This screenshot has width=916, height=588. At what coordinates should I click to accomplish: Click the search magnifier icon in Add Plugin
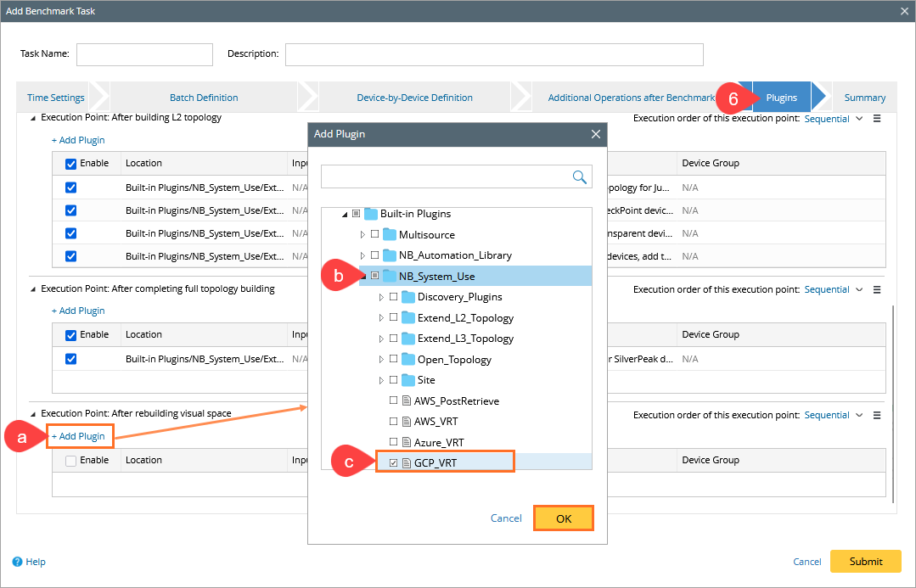[580, 176]
